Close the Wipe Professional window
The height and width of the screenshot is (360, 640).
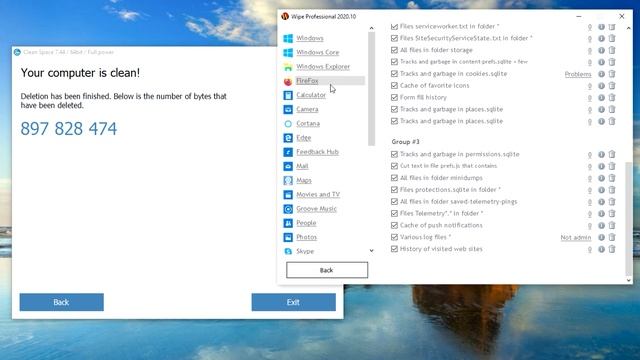tap(622, 16)
